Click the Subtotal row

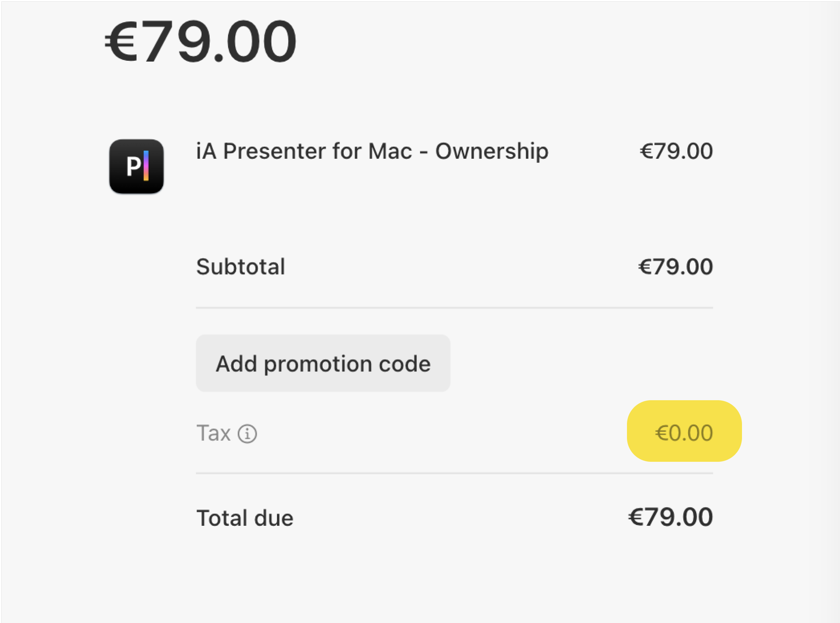(x=241, y=267)
